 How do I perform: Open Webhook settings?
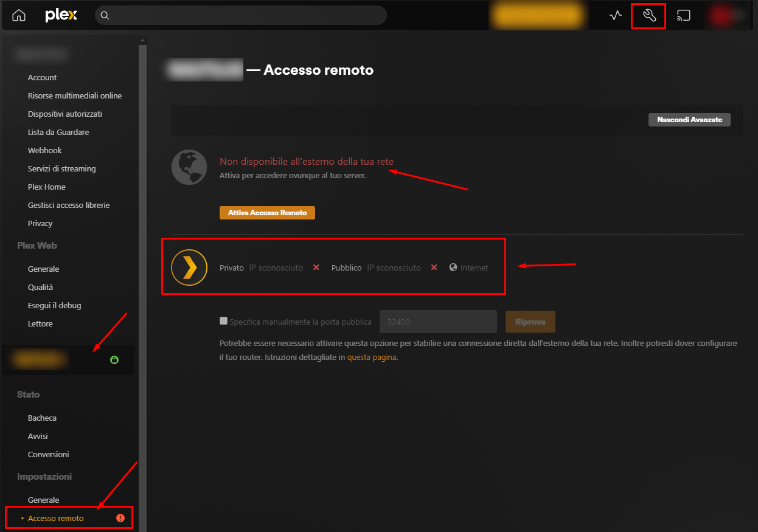pos(45,150)
